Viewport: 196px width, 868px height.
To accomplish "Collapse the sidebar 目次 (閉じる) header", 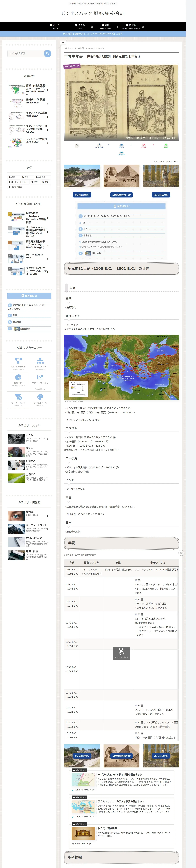I will pos(29,296).
